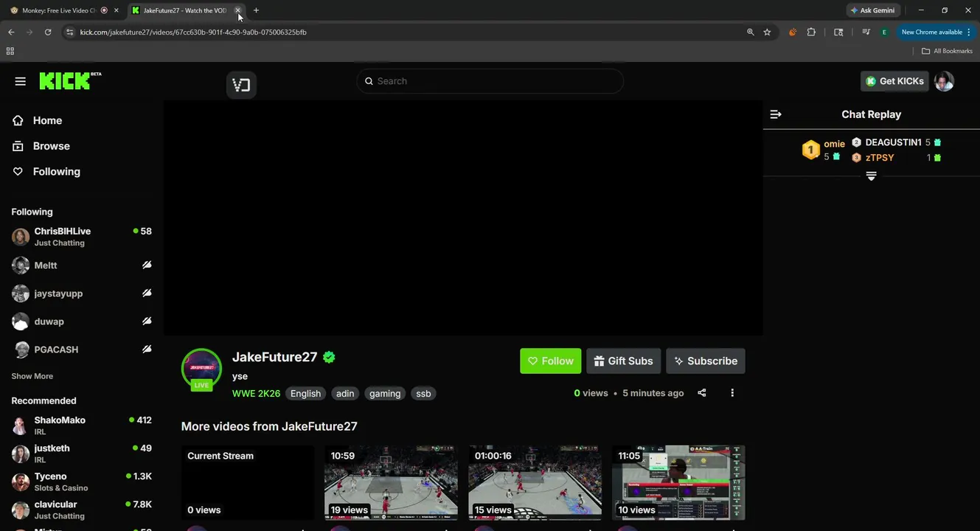Open the 10:59 video thumbnail
The height and width of the screenshot is (531, 980).
pos(391,482)
